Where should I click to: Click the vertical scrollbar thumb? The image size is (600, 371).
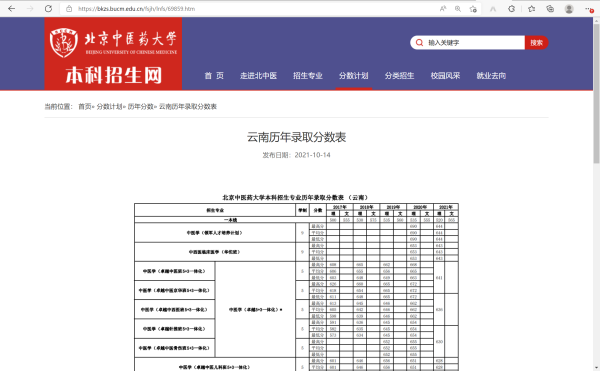pyautogui.click(x=596, y=94)
